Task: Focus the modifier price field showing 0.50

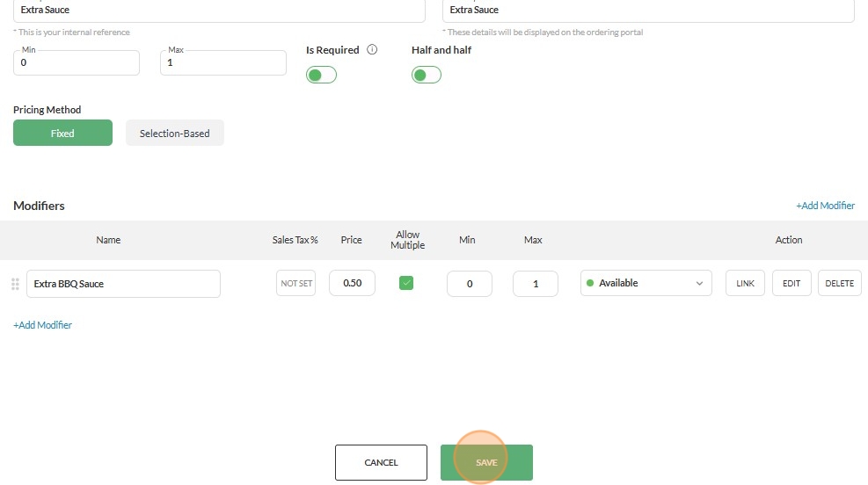Action: [352, 283]
